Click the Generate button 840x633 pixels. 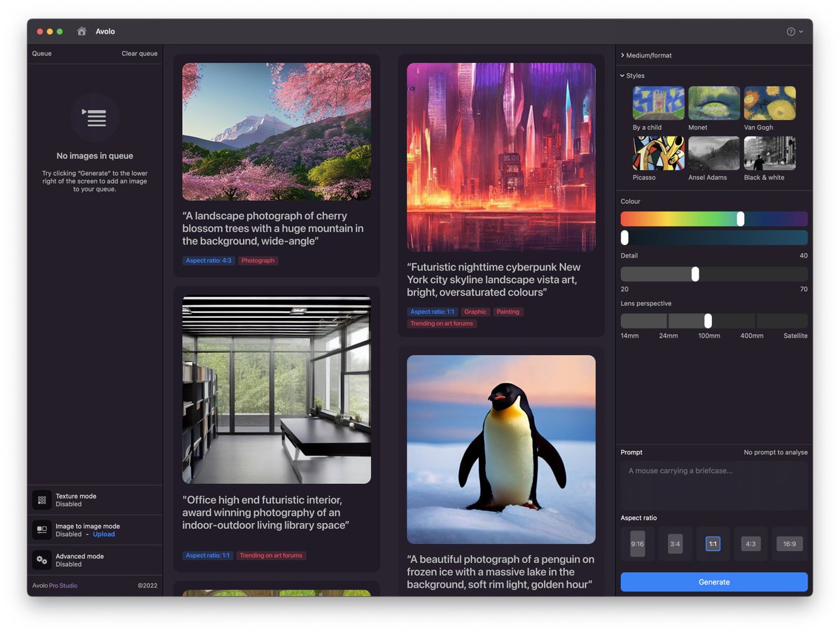[x=714, y=582]
